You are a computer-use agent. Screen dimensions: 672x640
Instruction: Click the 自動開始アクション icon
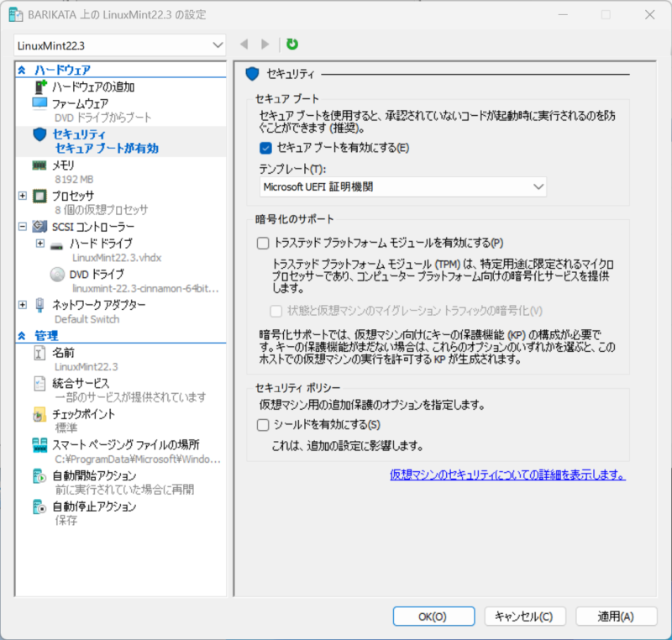coord(40,476)
